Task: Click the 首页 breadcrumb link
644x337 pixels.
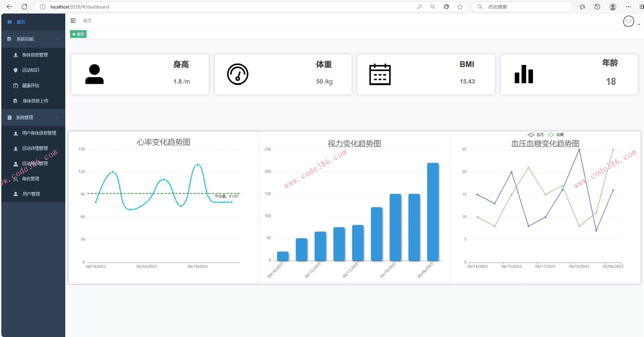Action: (x=87, y=21)
